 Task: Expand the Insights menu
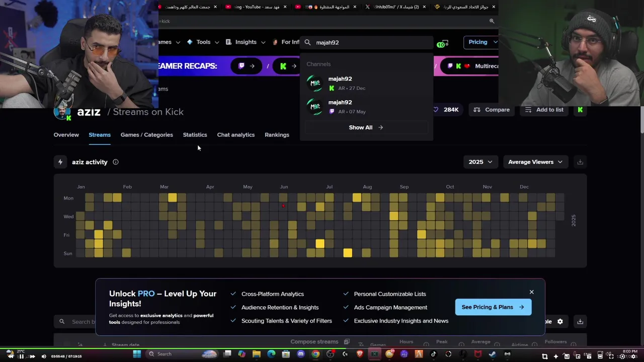coord(246,42)
